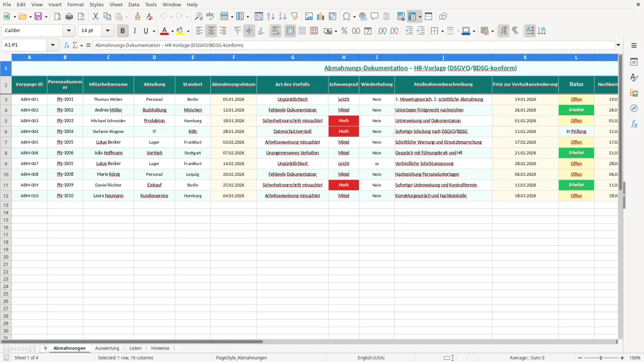Screen dimensions: 644x362
Task: Open the Styles menu
Action: (97, 4)
